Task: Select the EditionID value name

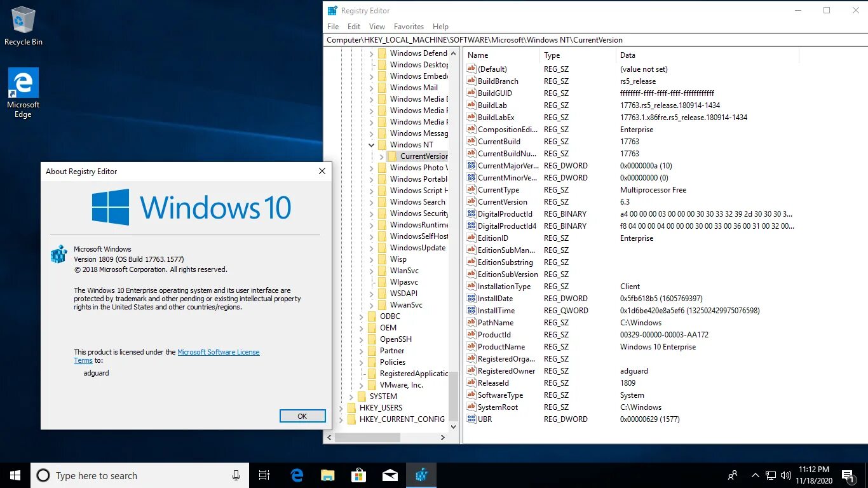Action: 493,238
